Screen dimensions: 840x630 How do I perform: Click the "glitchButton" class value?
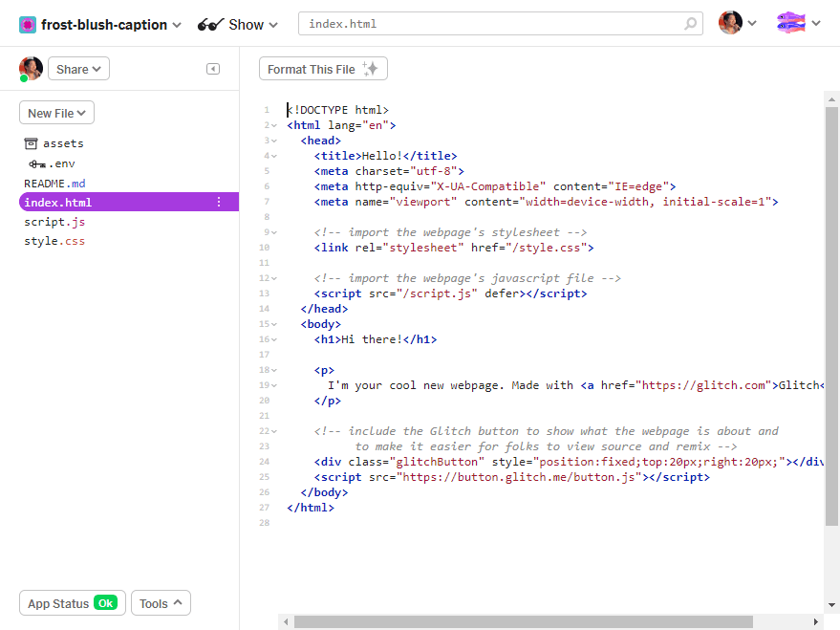(x=437, y=462)
